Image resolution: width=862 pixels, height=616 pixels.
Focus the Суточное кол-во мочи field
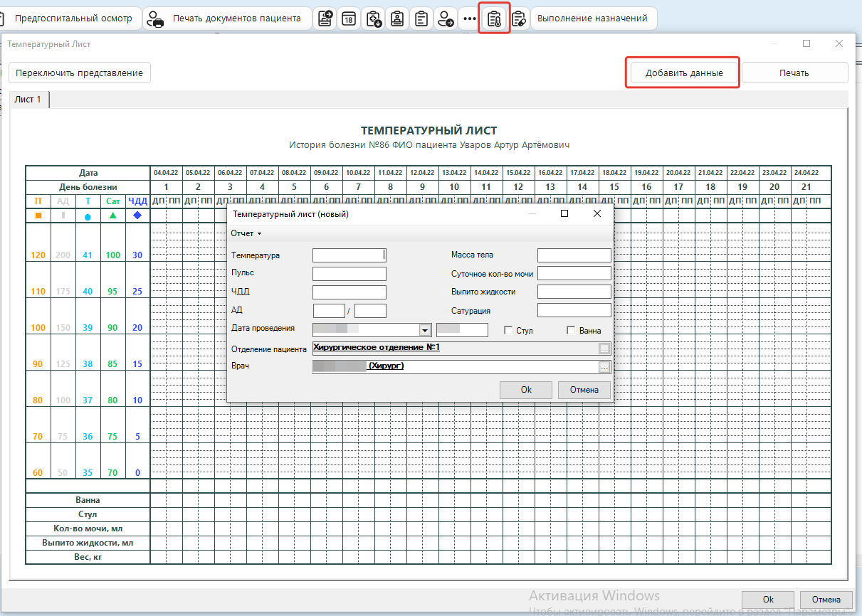[x=574, y=274]
